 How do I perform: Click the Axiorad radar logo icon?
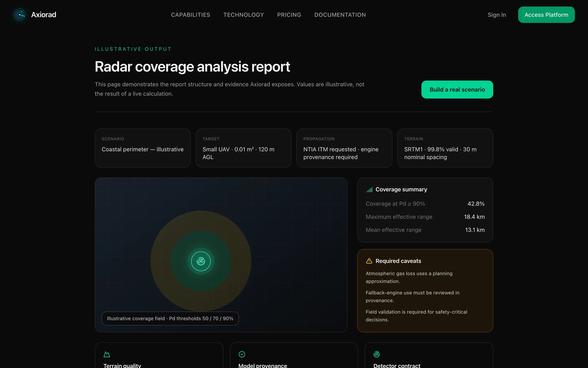coord(20,15)
